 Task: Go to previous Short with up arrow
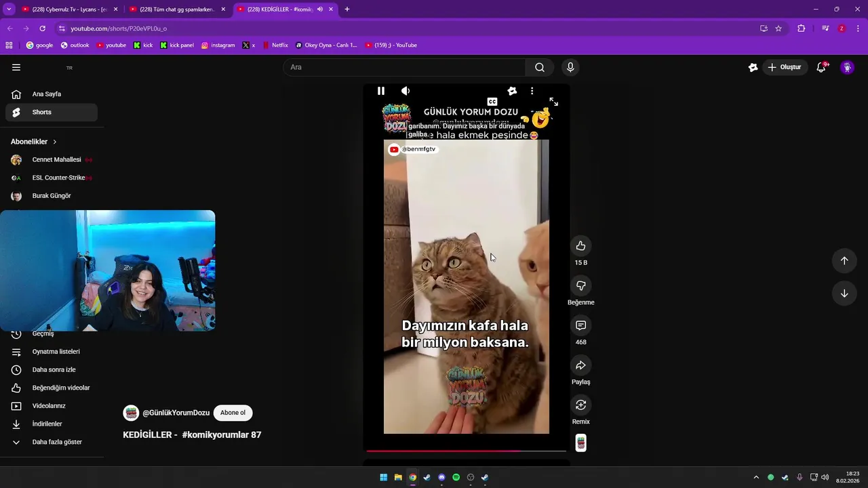point(844,260)
